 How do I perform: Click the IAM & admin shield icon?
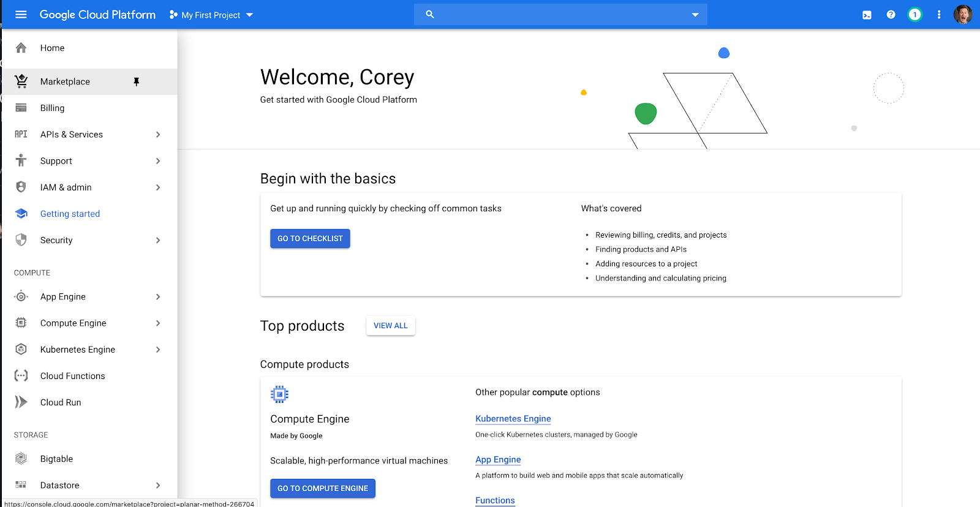(x=21, y=187)
